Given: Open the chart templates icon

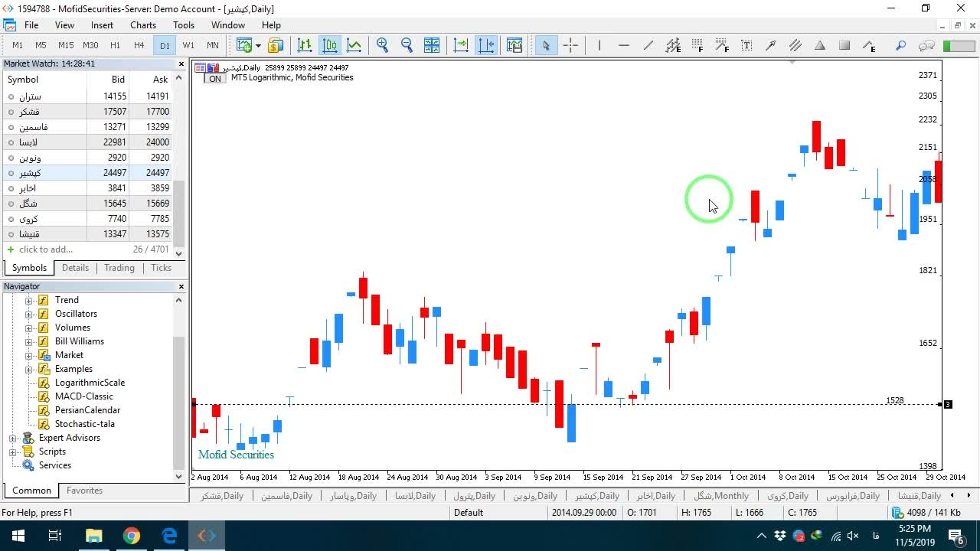Looking at the screenshot, I should click(514, 45).
